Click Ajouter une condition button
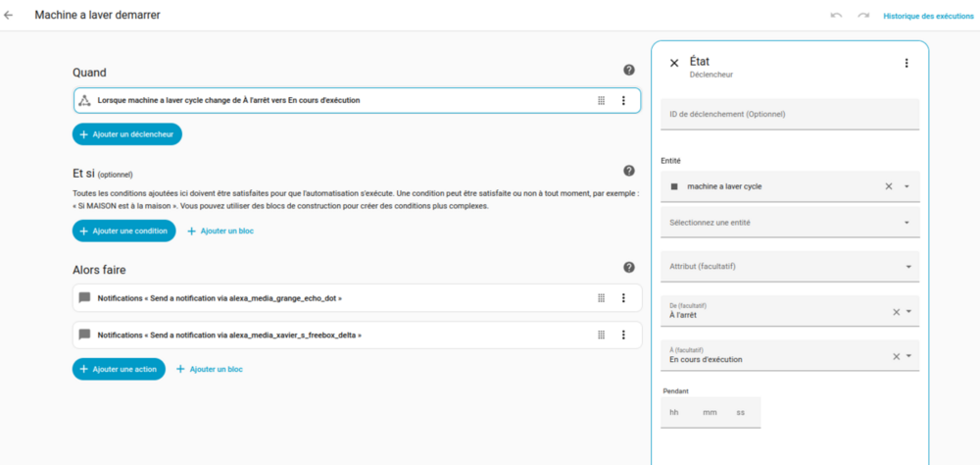The height and width of the screenshot is (465, 980). click(123, 231)
